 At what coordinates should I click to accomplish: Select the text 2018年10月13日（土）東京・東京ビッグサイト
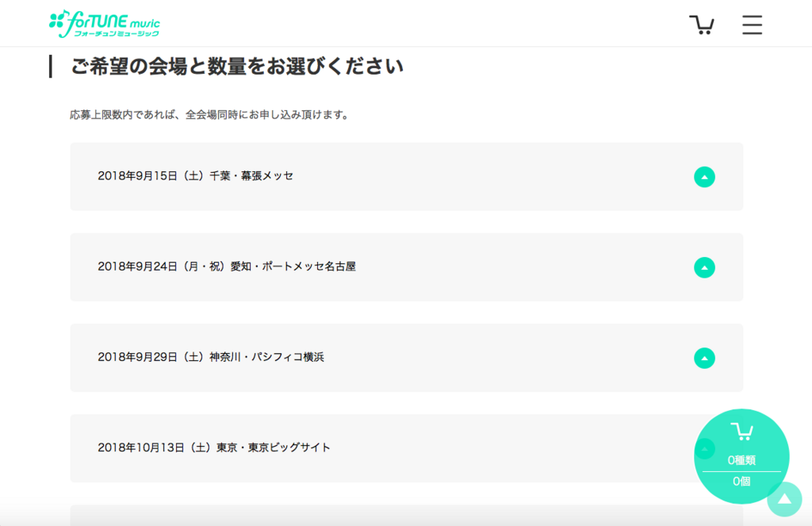[214, 447]
